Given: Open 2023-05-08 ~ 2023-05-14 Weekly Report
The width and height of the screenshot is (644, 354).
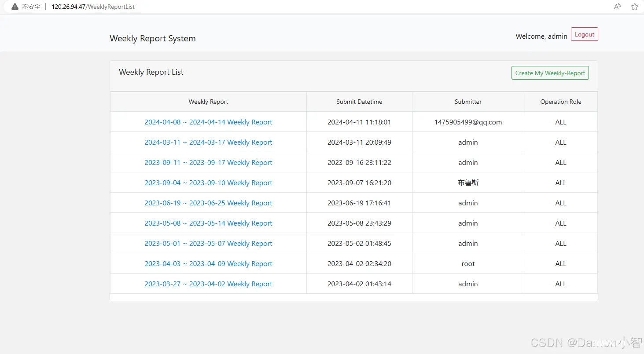Looking at the screenshot, I should [x=208, y=223].
